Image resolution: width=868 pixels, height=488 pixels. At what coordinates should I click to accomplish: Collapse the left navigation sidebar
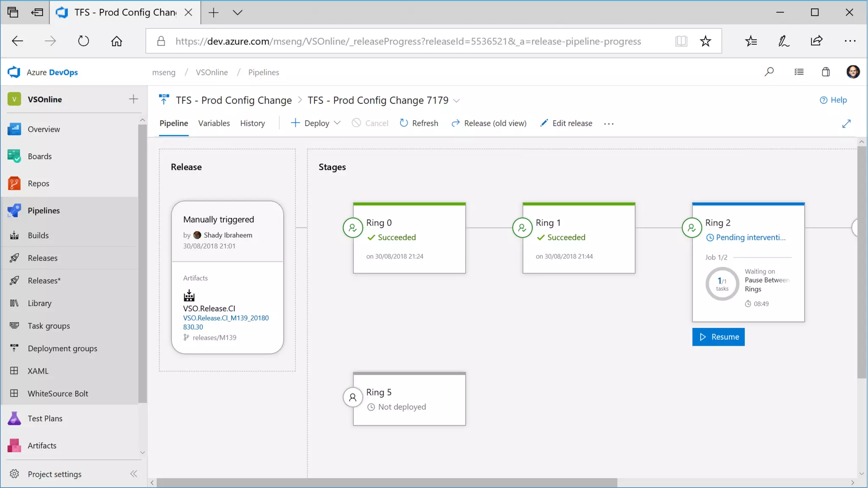tap(134, 474)
